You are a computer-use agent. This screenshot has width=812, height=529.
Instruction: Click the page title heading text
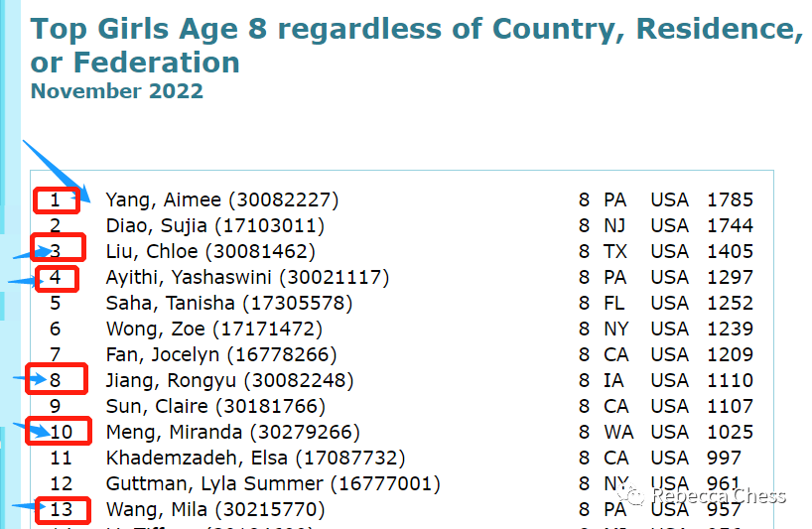click(x=416, y=45)
